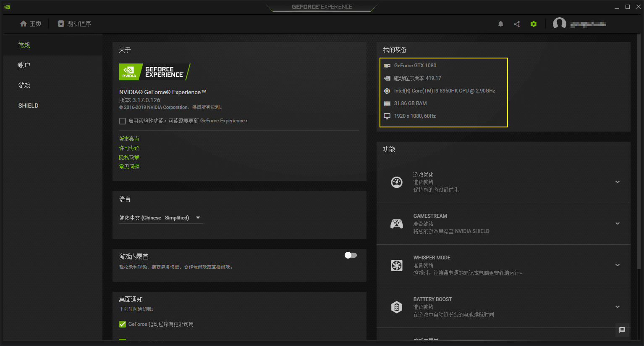Click the RAM memory icon
This screenshot has height=346, width=644.
387,103
